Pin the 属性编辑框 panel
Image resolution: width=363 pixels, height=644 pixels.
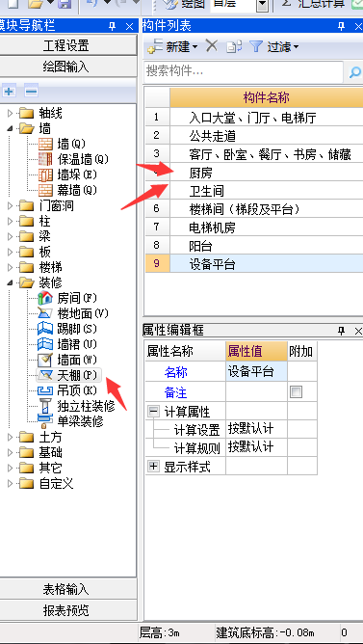pyautogui.click(x=341, y=331)
